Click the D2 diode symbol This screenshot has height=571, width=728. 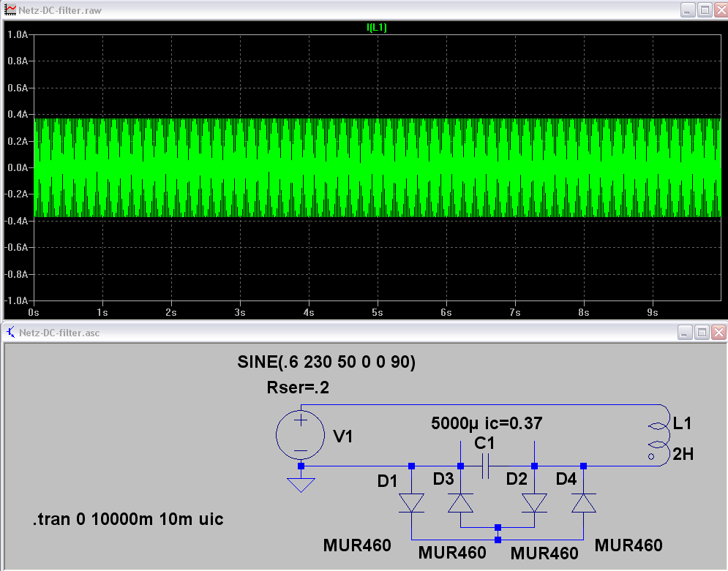tap(534, 502)
